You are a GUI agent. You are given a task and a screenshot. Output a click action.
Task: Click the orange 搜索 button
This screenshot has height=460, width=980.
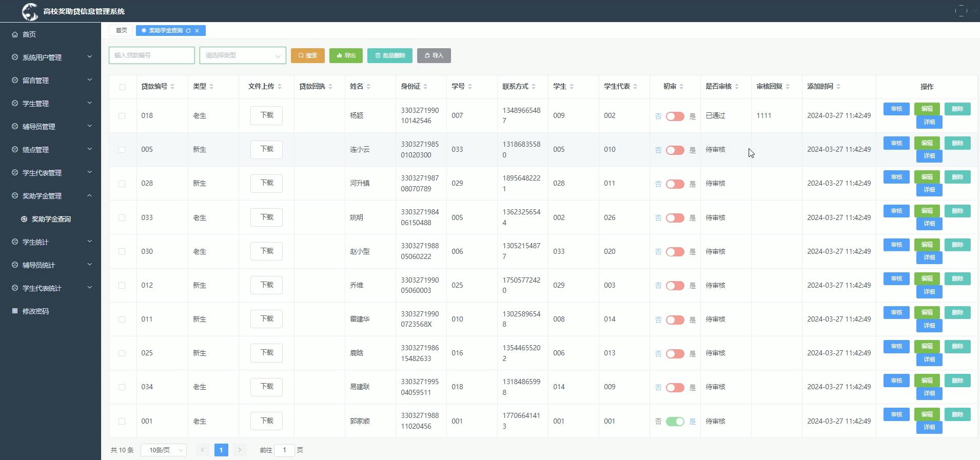[x=308, y=55]
